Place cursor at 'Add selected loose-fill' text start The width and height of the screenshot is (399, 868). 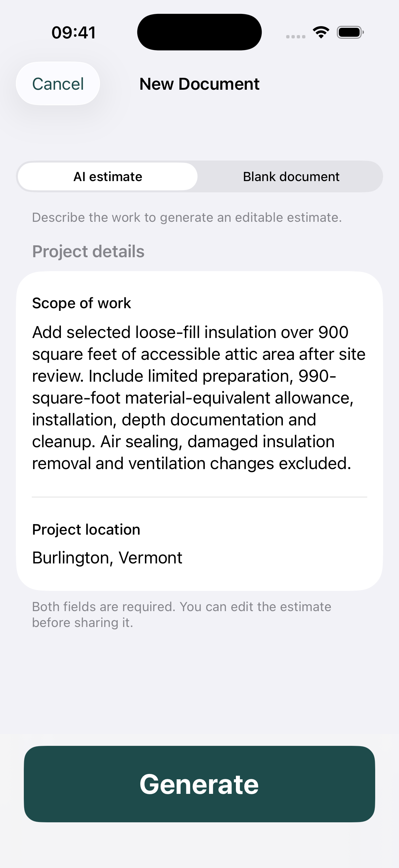click(x=33, y=332)
